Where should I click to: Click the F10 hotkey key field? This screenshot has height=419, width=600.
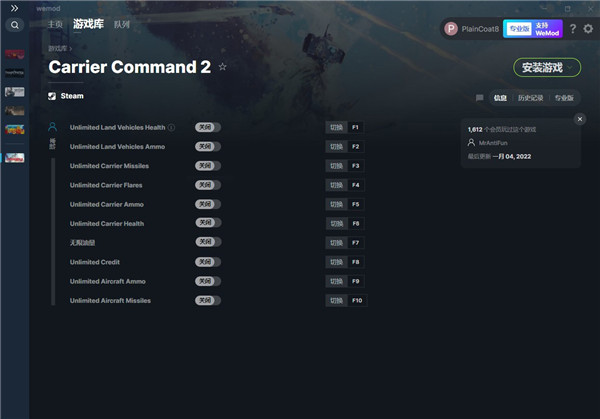pyautogui.click(x=357, y=300)
